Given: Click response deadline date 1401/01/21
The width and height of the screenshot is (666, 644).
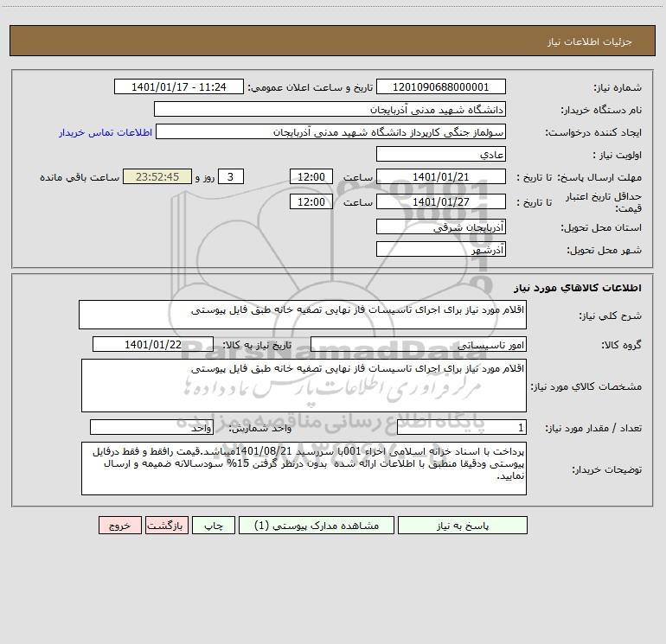Looking at the screenshot, I should tap(441, 176).
